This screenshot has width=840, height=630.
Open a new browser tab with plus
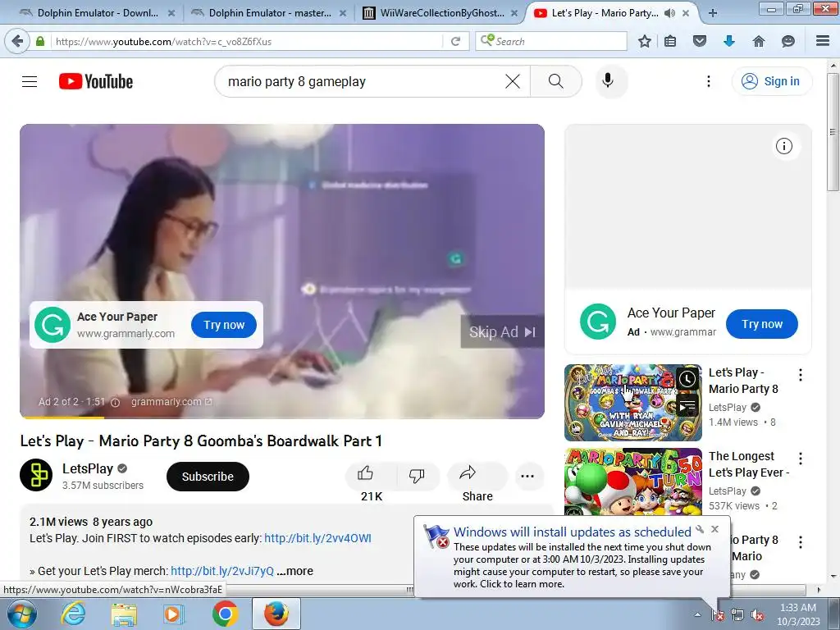click(x=713, y=13)
